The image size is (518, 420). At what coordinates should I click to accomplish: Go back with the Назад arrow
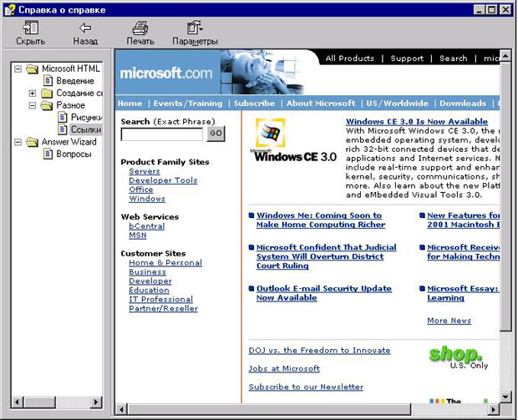(x=85, y=28)
